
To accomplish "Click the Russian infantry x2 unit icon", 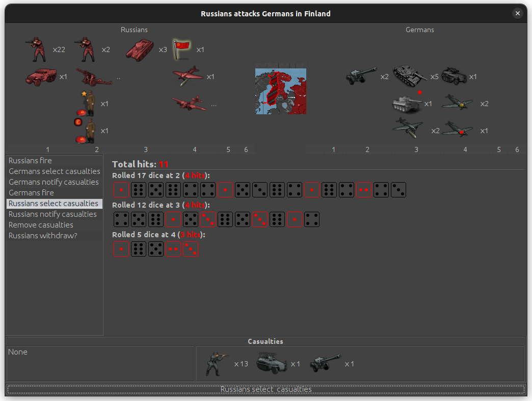I will pos(85,49).
